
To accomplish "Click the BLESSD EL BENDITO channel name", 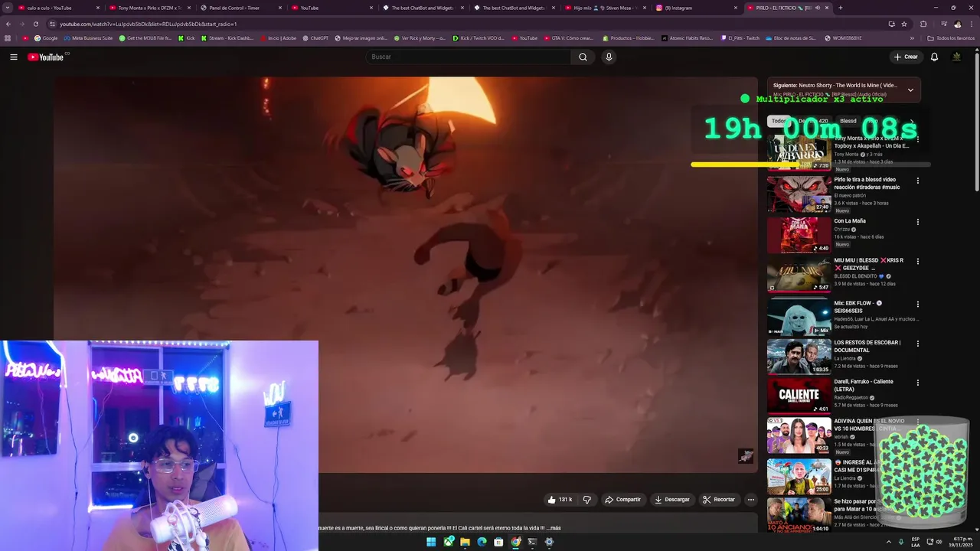I will [859, 276].
